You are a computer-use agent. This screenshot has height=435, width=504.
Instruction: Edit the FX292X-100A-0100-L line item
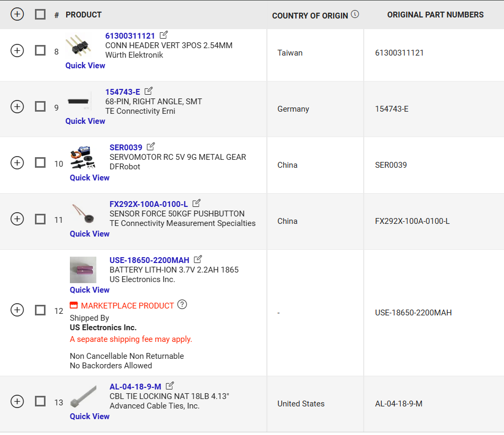point(196,203)
